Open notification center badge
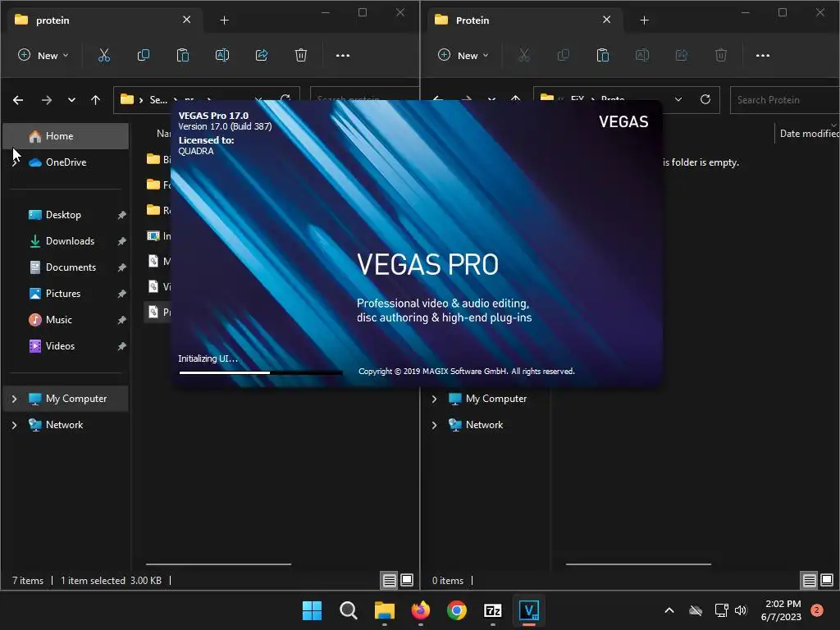840x630 pixels. [817, 610]
